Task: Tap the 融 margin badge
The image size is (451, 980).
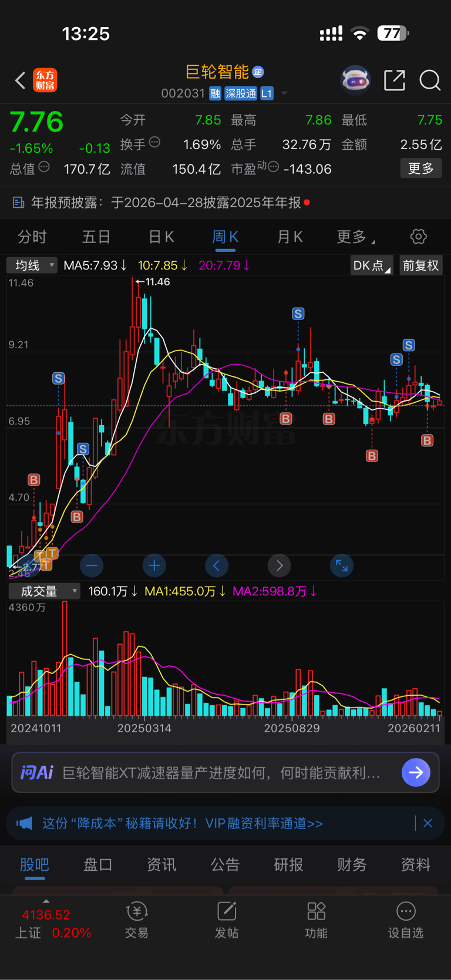Action: (215, 93)
